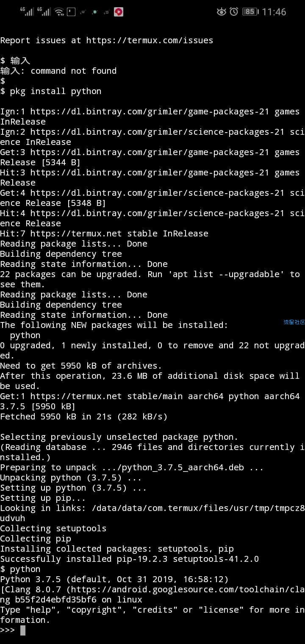
Task: Tap the '输入: command not found' error line
Action: coord(58,71)
